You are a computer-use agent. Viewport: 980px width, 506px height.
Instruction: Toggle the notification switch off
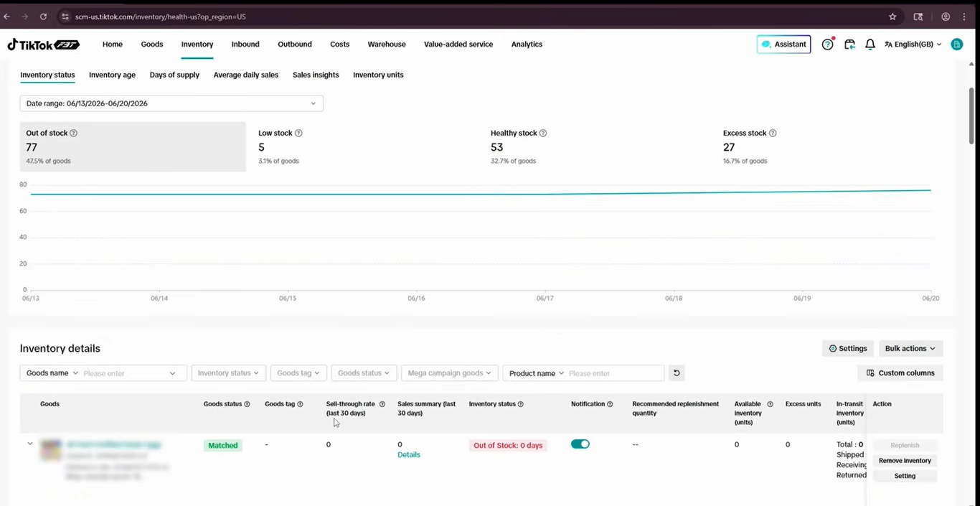point(580,444)
